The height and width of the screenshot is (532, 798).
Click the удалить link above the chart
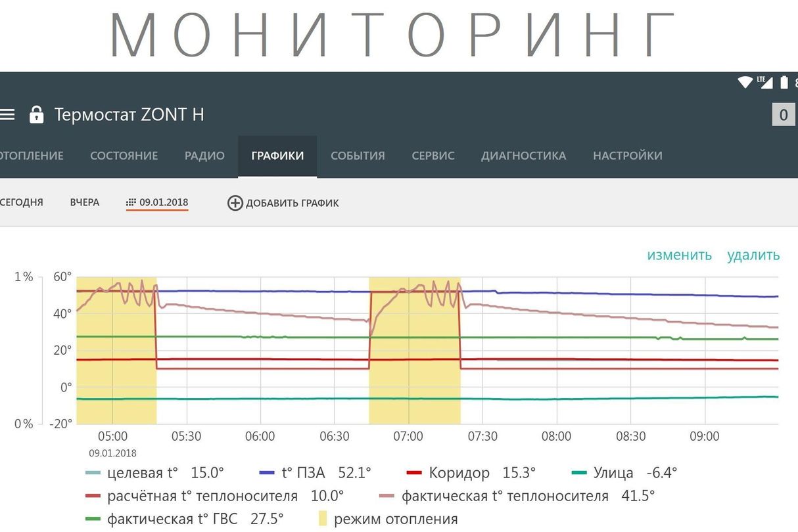pos(753,255)
